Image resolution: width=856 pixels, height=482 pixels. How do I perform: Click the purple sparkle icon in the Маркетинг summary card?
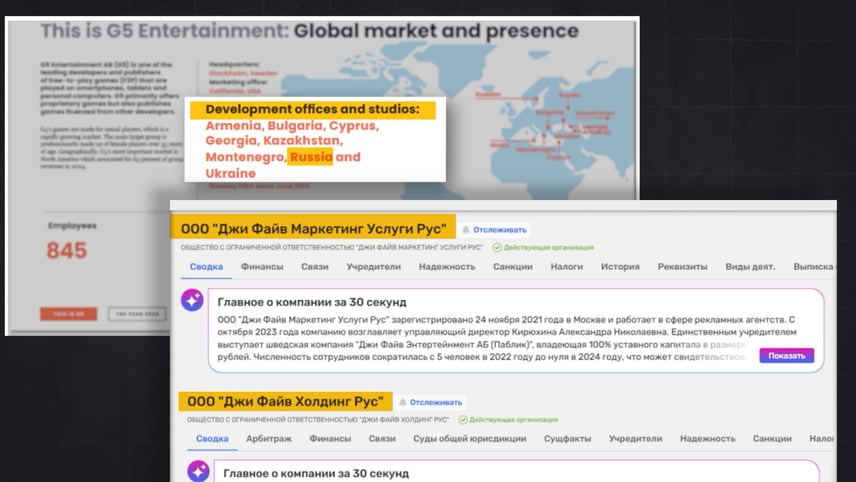[x=192, y=300]
